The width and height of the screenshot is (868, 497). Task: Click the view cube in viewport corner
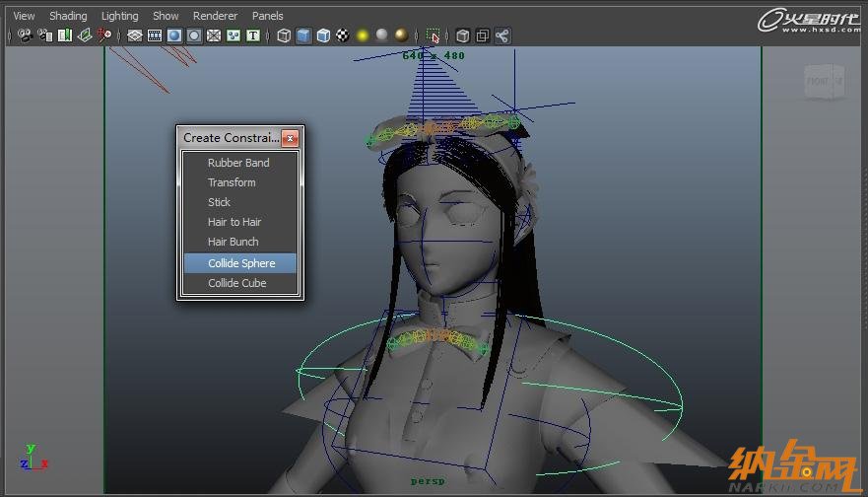(825, 82)
